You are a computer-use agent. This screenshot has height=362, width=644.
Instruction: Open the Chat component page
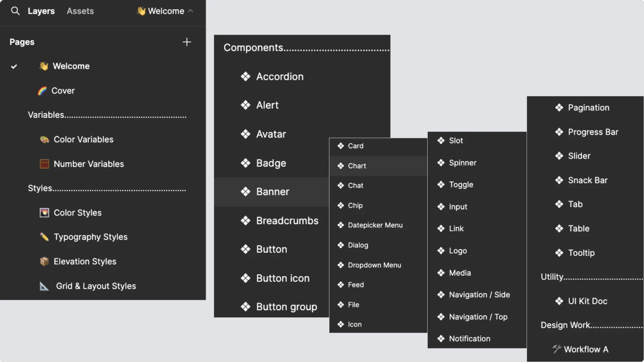pyautogui.click(x=356, y=185)
